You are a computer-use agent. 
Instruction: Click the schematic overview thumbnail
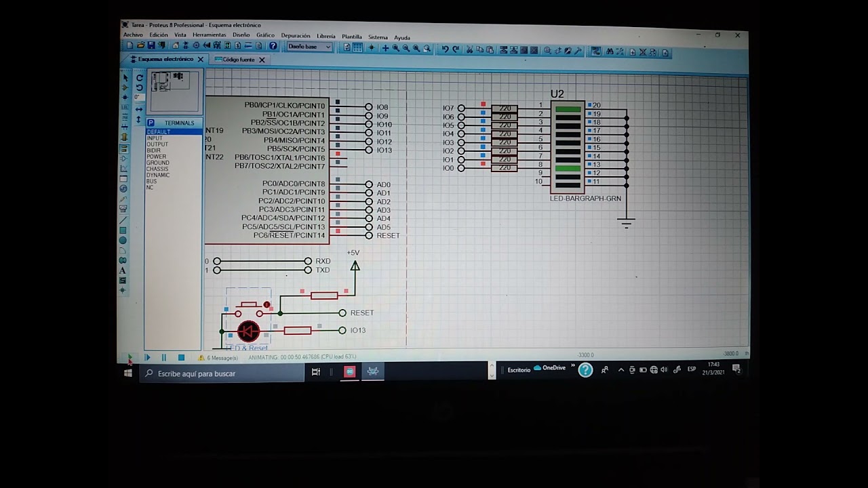[175, 91]
